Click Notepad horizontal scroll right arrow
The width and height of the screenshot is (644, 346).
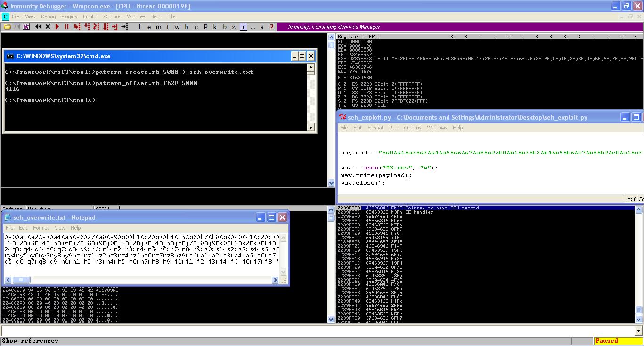pos(276,280)
